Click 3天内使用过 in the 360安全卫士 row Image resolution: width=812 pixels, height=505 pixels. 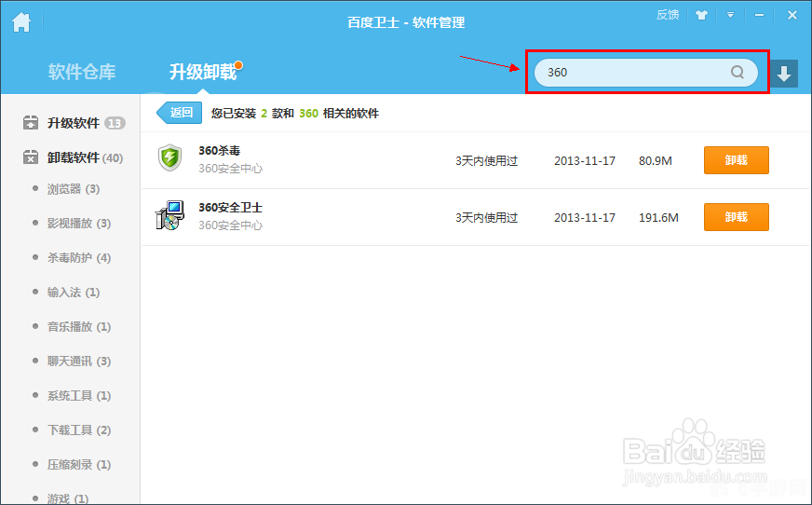(487, 218)
